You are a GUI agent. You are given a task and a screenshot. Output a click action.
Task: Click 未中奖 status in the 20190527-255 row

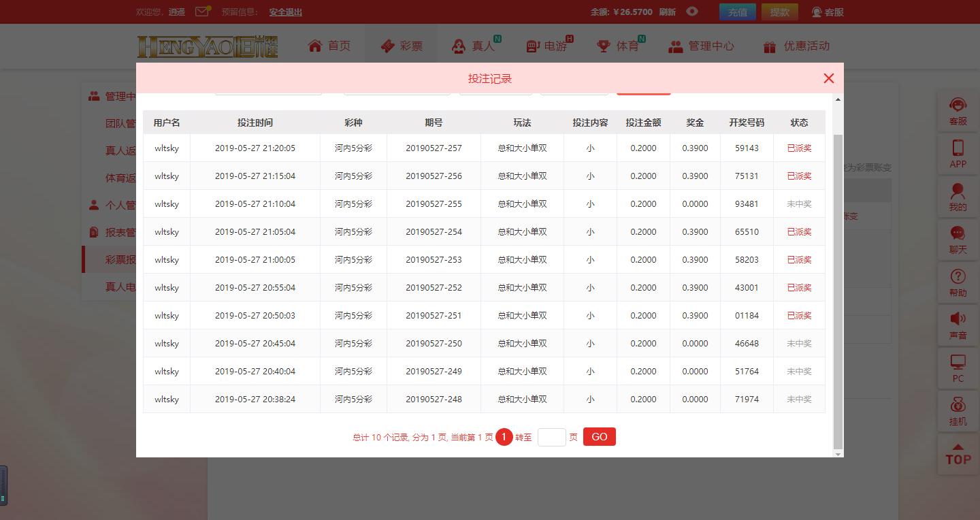click(799, 204)
